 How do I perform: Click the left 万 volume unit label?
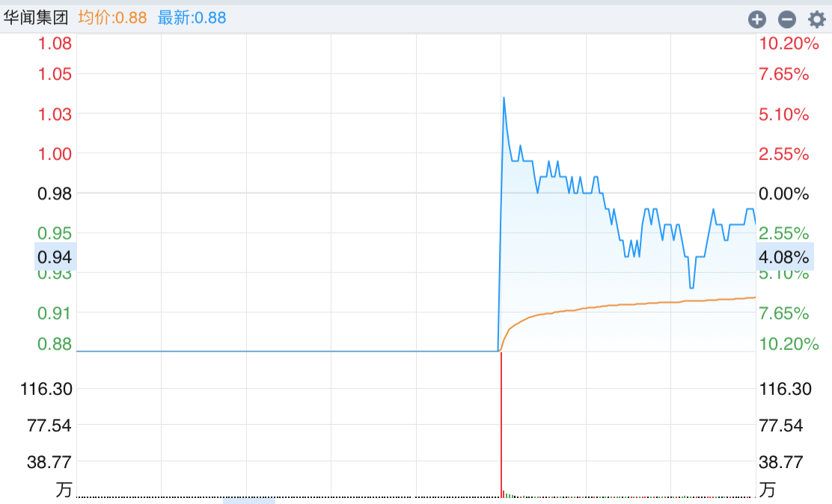point(64,490)
